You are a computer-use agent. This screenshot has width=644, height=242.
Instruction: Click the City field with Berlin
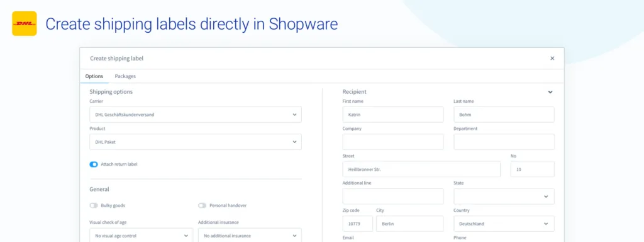(410, 224)
